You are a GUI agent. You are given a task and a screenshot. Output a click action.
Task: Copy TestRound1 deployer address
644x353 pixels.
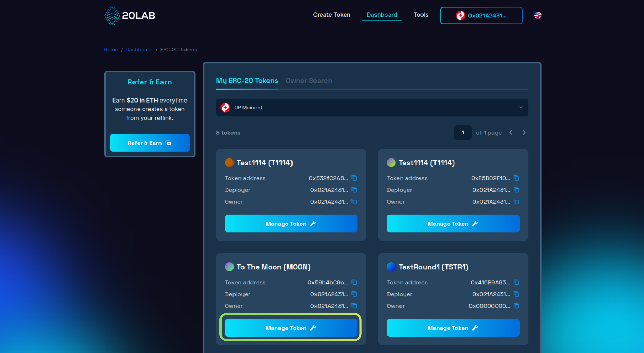(x=516, y=294)
